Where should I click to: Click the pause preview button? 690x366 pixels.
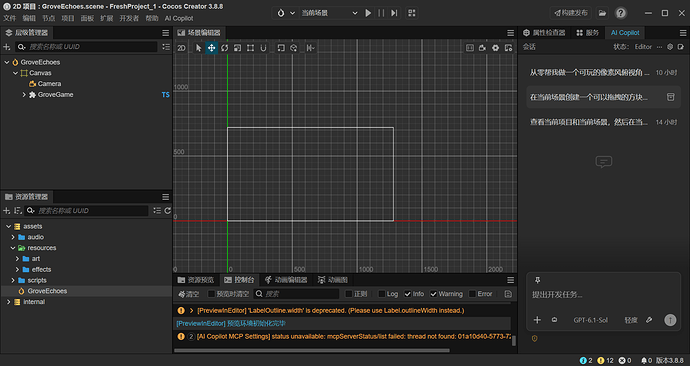(x=381, y=13)
